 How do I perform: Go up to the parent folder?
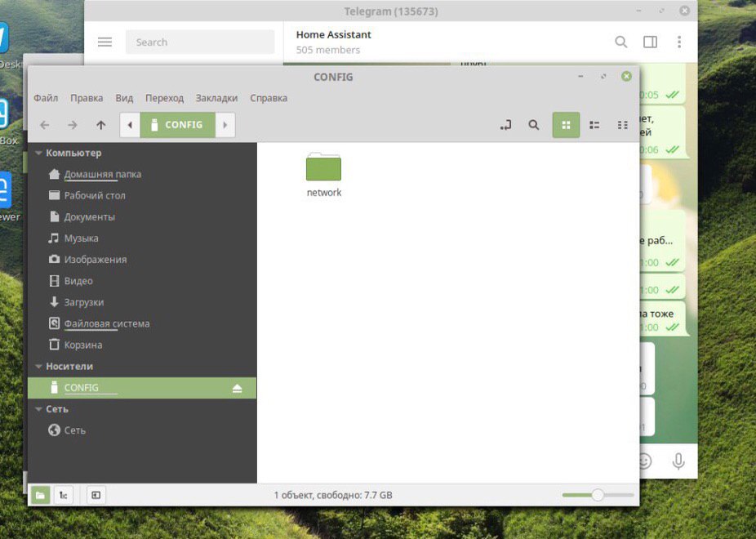pos(100,125)
